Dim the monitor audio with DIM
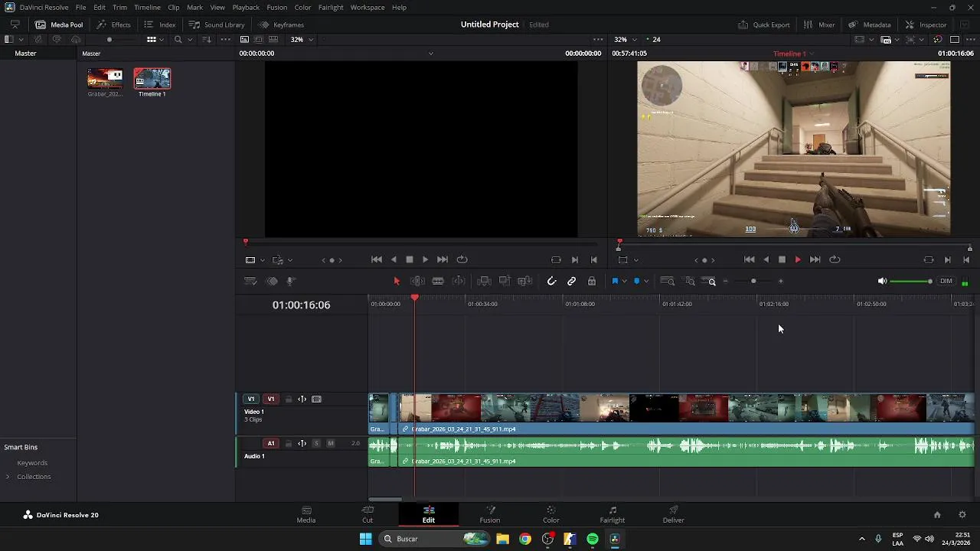The height and width of the screenshot is (551, 980). pos(946,282)
